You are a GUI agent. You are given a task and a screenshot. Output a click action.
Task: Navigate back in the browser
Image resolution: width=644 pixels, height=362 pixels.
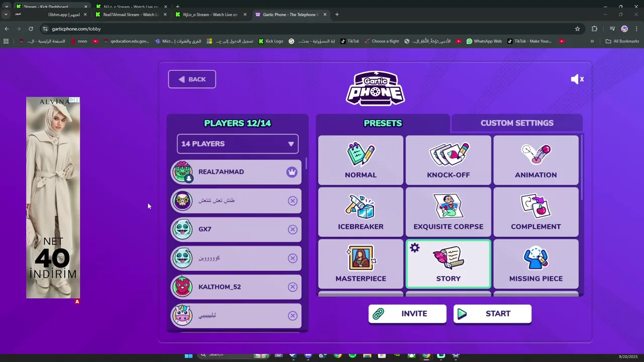(7, 29)
